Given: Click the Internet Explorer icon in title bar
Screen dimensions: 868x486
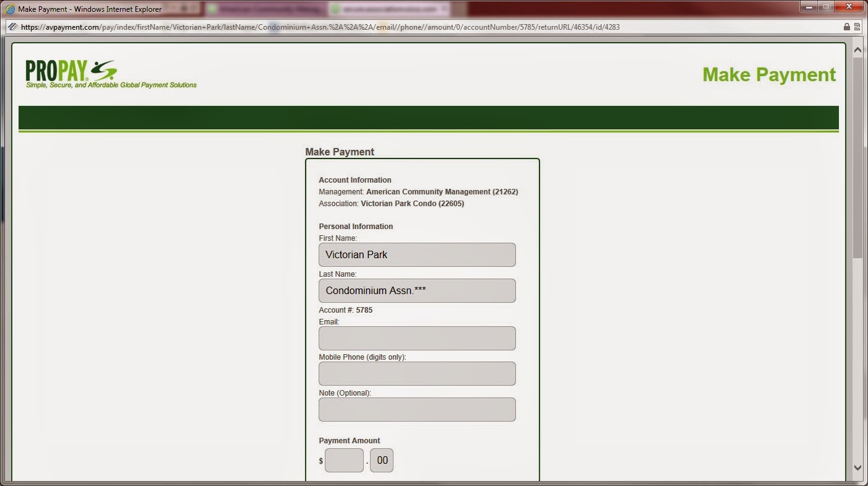Looking at the screenshot, I should point(11,9).
